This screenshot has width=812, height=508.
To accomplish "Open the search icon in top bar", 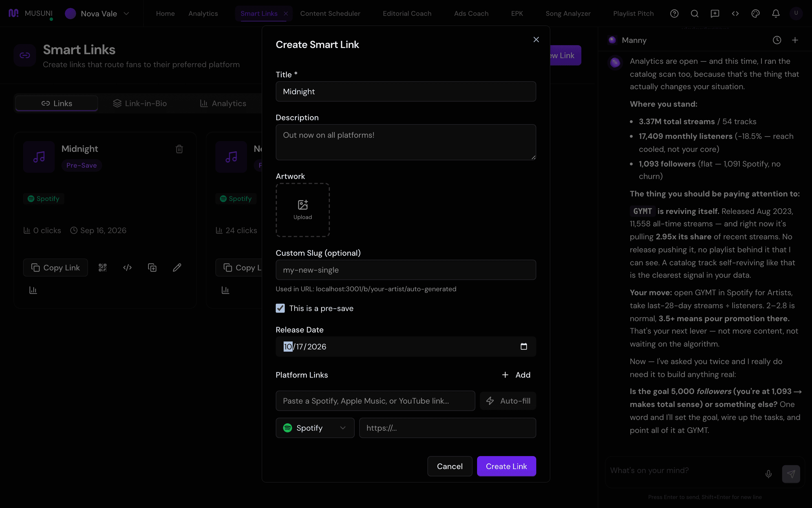I will [x=694, y=14].
